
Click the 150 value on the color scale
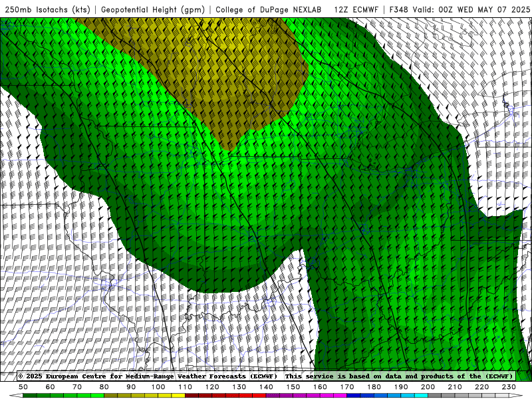click(293, 387)
